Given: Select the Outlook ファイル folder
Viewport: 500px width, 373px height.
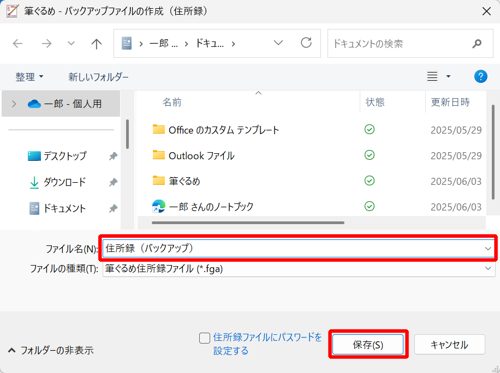Looking at the screenshot, I should click(193, 155).
